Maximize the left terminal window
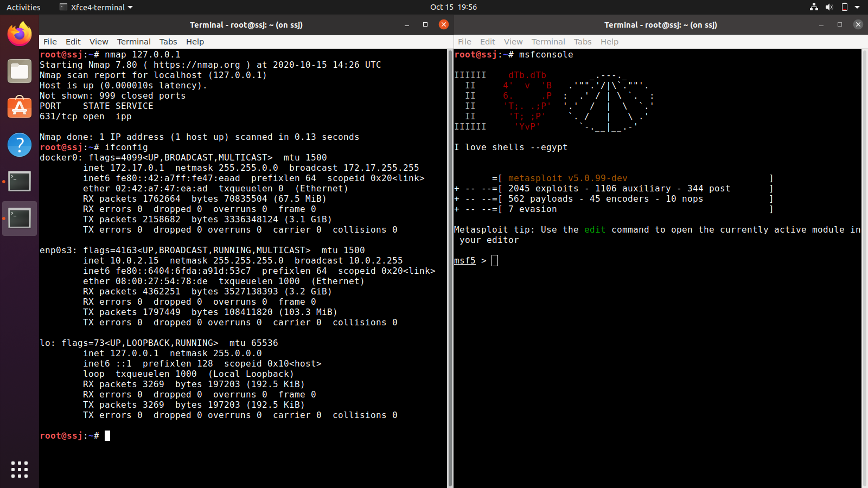868x488 pixels. [425, 24]
